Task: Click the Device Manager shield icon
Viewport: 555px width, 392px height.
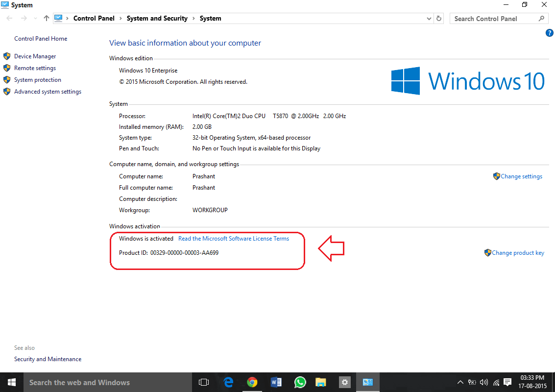Action: coord(7,56)
